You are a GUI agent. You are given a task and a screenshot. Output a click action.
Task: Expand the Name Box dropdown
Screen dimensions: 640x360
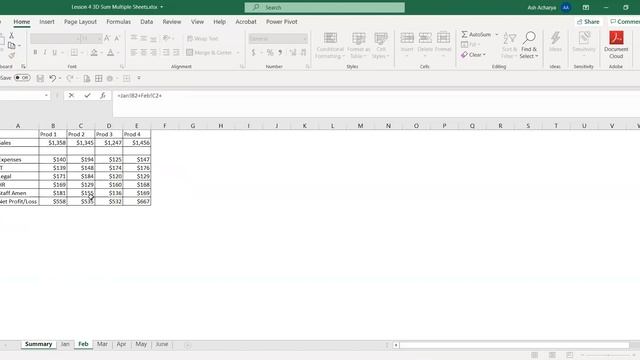coord(46,96)
